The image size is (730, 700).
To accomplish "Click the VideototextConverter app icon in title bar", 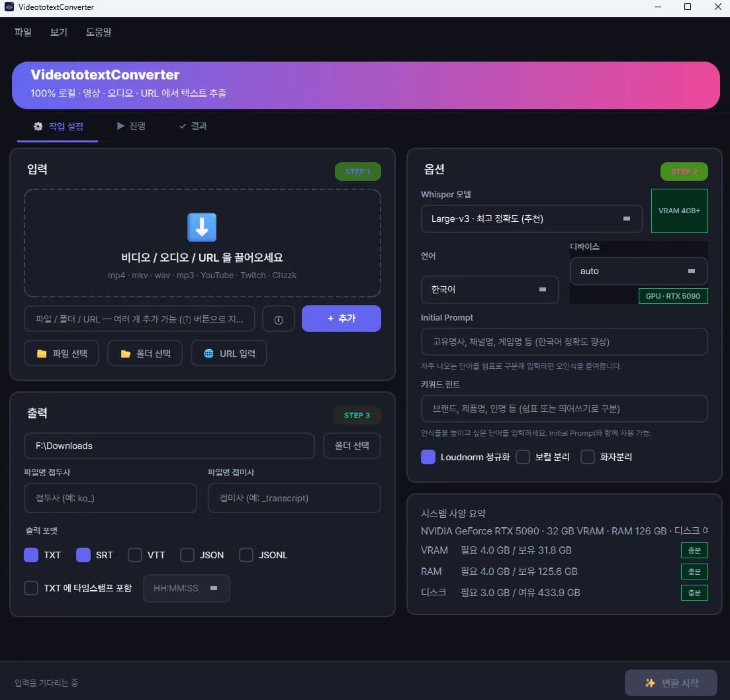I will click(9, 7).
